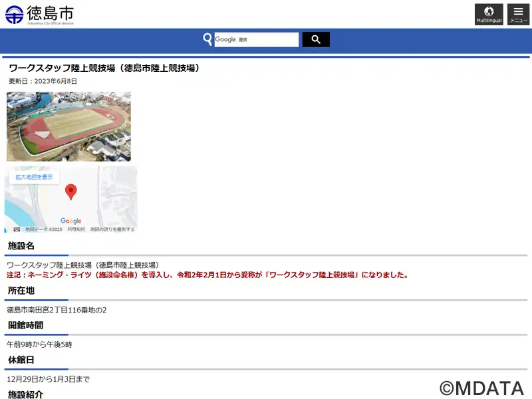Click the 所在地 section heading
This screenshot has height=399, width=532.
(x=21, y=291)
